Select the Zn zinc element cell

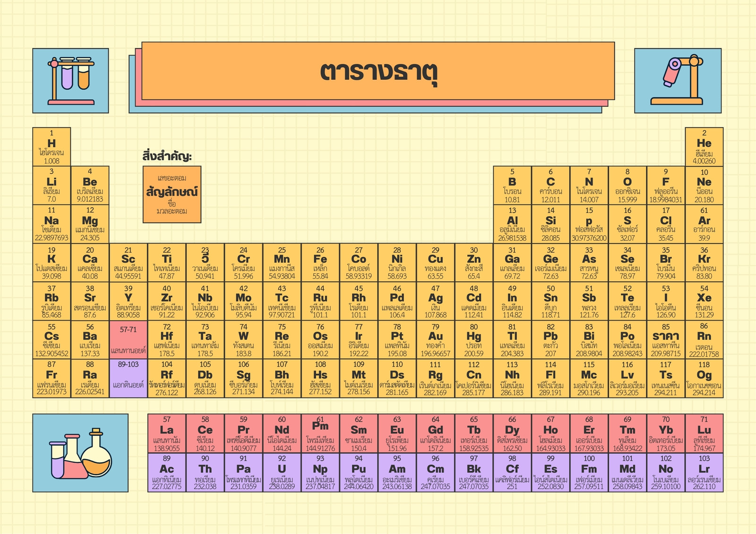coord(474,263)
